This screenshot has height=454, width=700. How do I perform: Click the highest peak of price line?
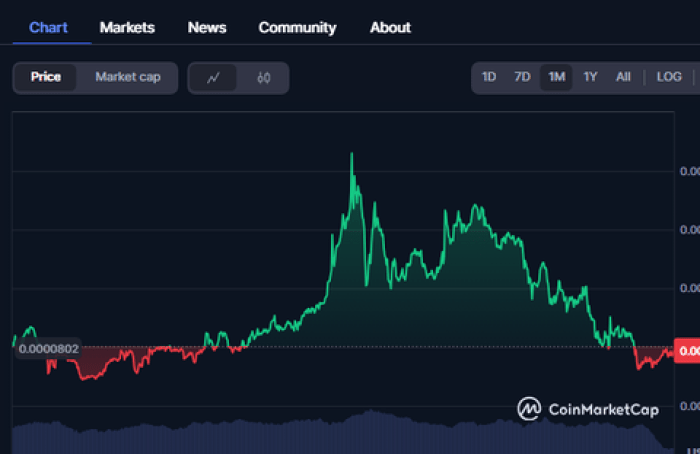(x=352, y=154)
